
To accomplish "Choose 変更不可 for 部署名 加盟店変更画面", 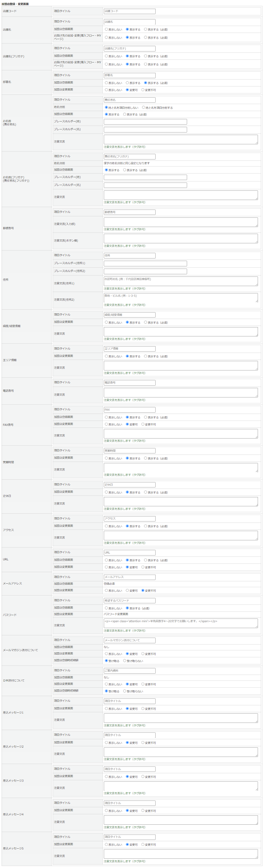I will tap(143, 90).
